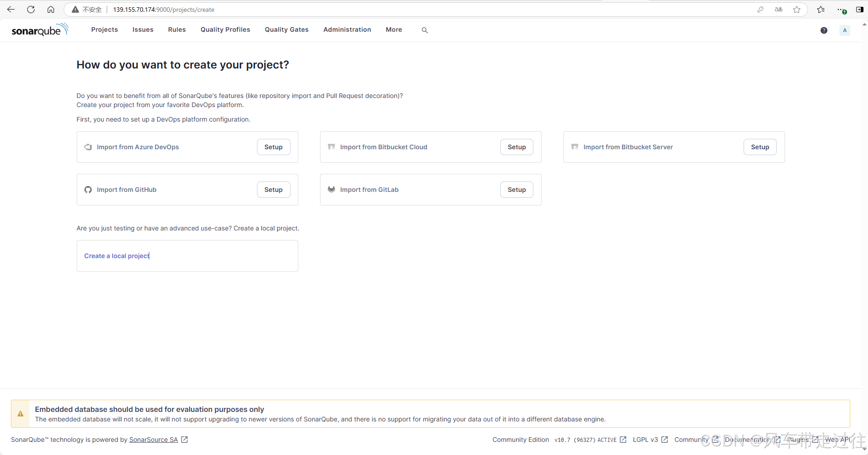Go back with browser back arrow
Image resolution: width=868 pixels, height=455 pixels.
[x=11, y=10]
